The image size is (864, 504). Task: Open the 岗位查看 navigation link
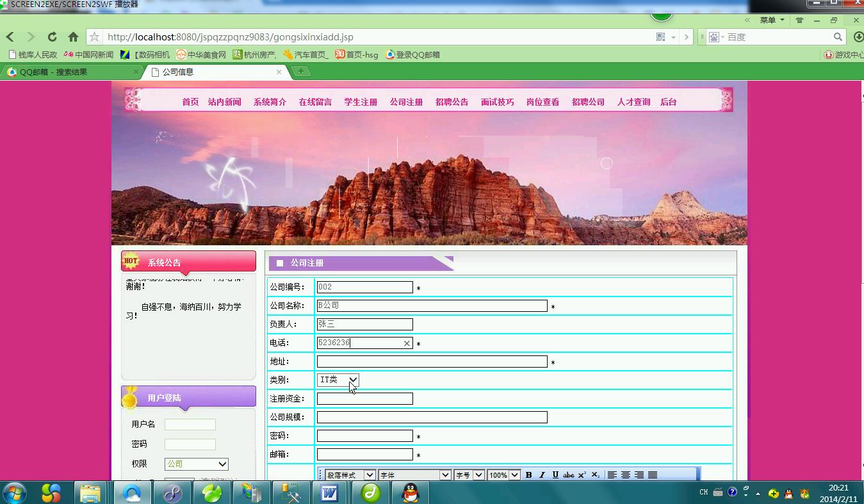(x=542, y=102)
